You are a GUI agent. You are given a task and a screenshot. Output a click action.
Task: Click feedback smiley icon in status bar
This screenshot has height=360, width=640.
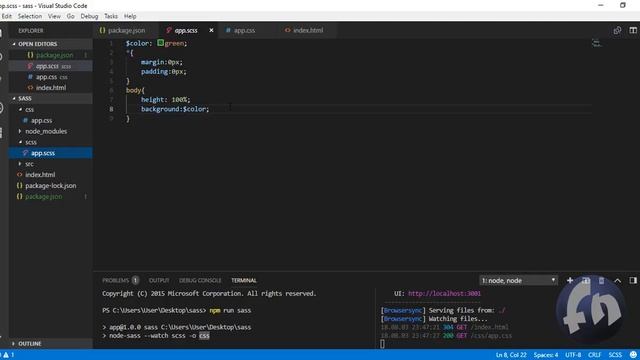633,355
